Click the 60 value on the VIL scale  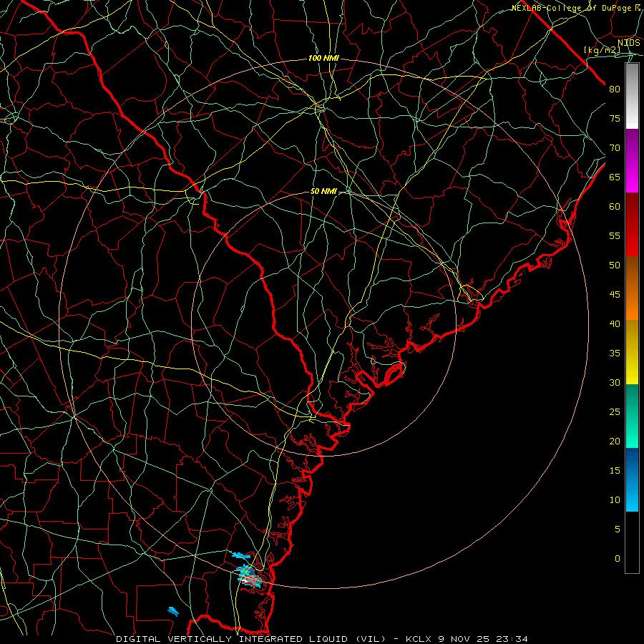click(x=615, y=206)
